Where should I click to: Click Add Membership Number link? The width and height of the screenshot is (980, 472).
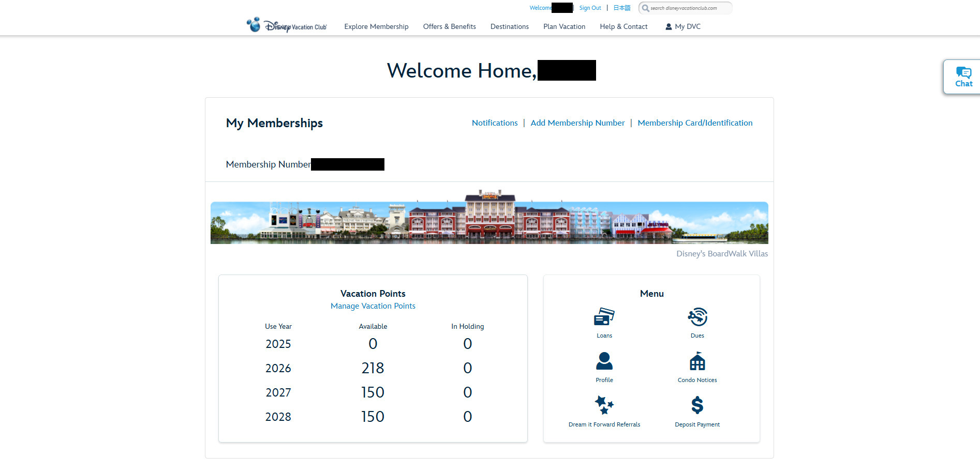[577, 123]
